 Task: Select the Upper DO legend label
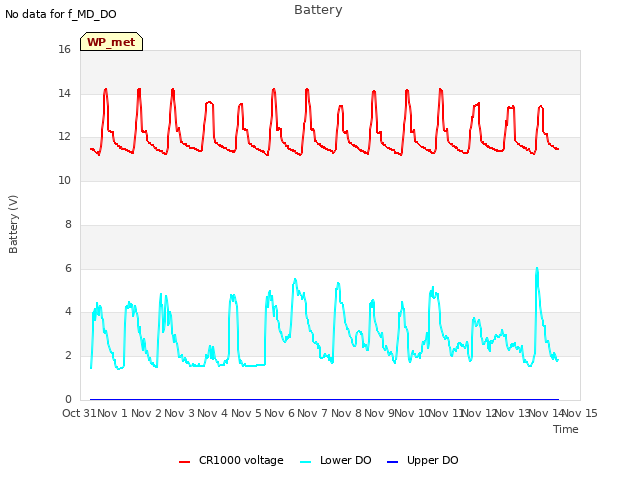coord(433,460)
